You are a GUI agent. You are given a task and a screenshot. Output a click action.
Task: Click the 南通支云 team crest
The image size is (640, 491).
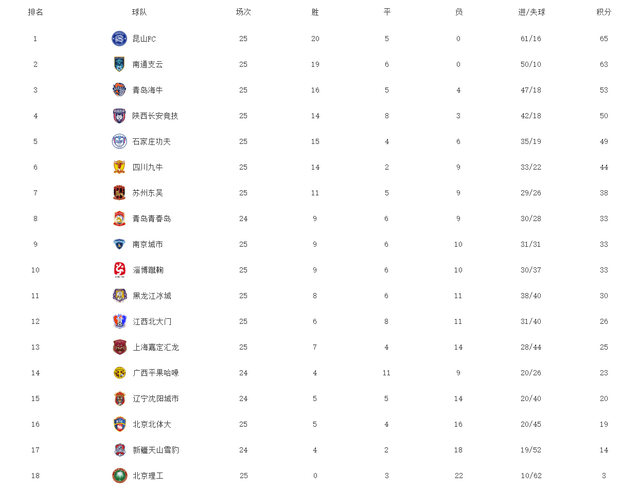pyautogui.click(x=119, y=64)
